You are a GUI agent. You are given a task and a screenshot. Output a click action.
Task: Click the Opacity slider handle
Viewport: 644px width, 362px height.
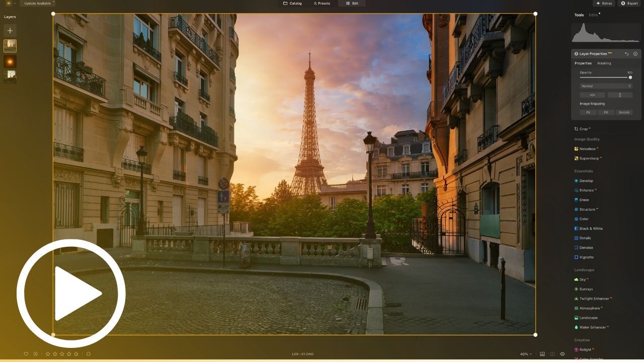tap(630, 77)
